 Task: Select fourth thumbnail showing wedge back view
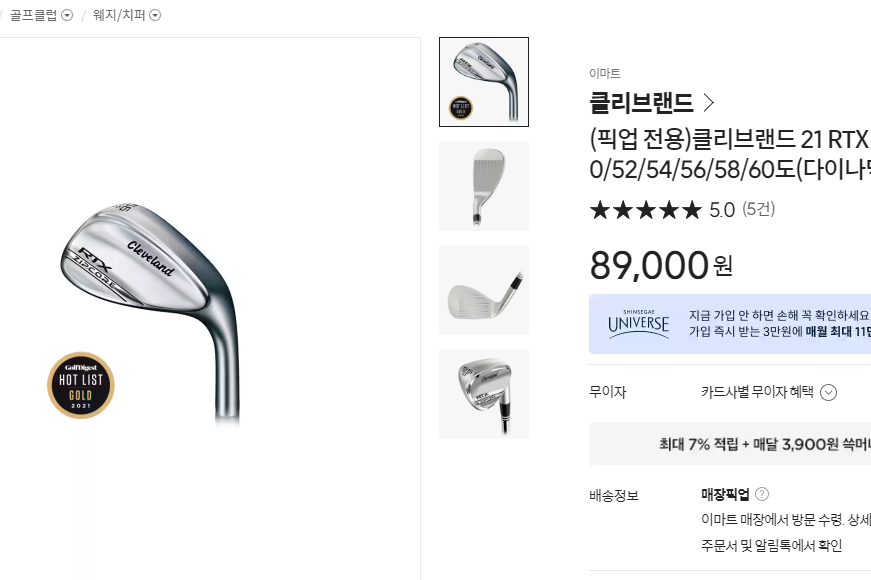(484, 394)
